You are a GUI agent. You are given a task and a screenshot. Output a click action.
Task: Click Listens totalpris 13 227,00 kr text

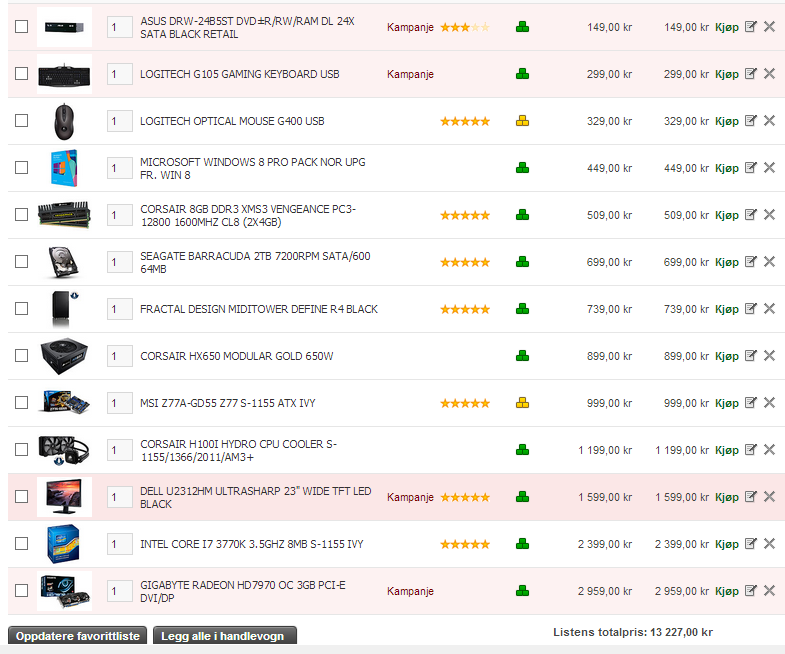pos(633,632)
